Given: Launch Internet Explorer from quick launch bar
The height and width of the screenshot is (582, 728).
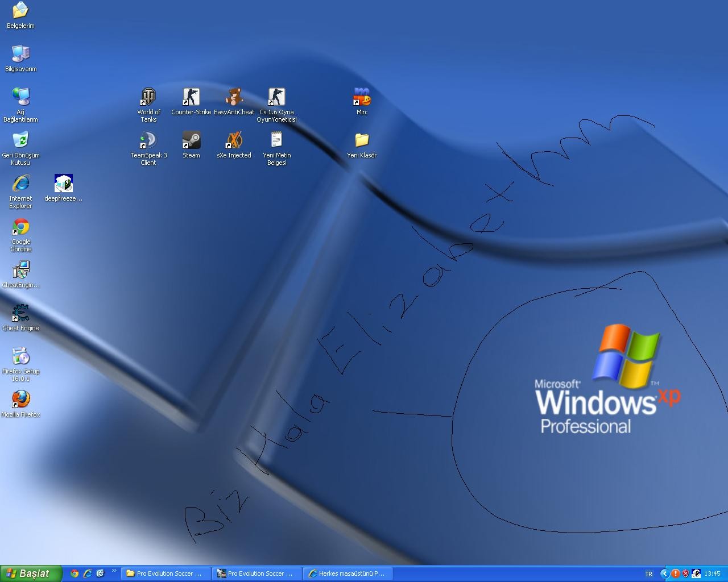Looking at the screenshot, I should pyautogui.click(x=88, y=573).
